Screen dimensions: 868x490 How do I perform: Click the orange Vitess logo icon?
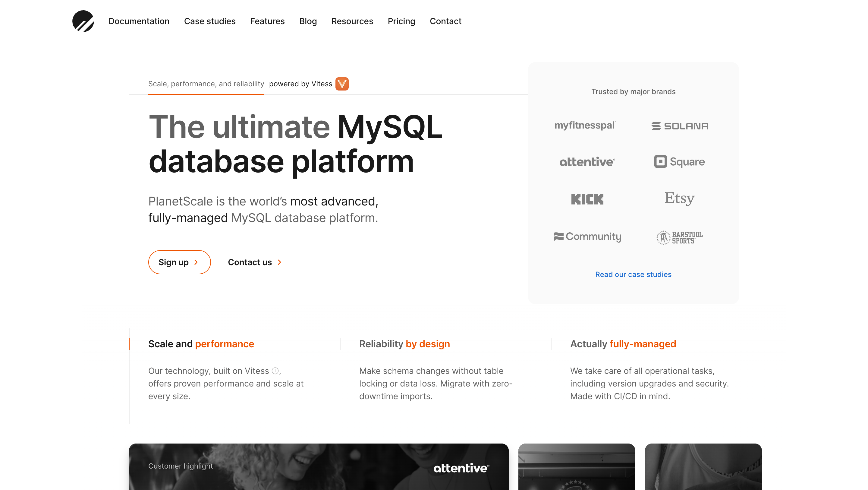pos(342,84)
